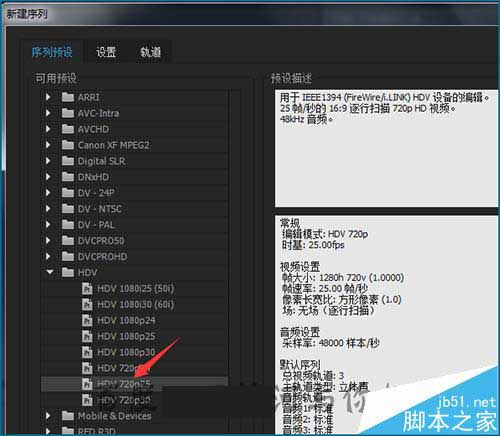Select the DV - PAL label
This screenshot has height=436, width=500.
click(96, 225)
